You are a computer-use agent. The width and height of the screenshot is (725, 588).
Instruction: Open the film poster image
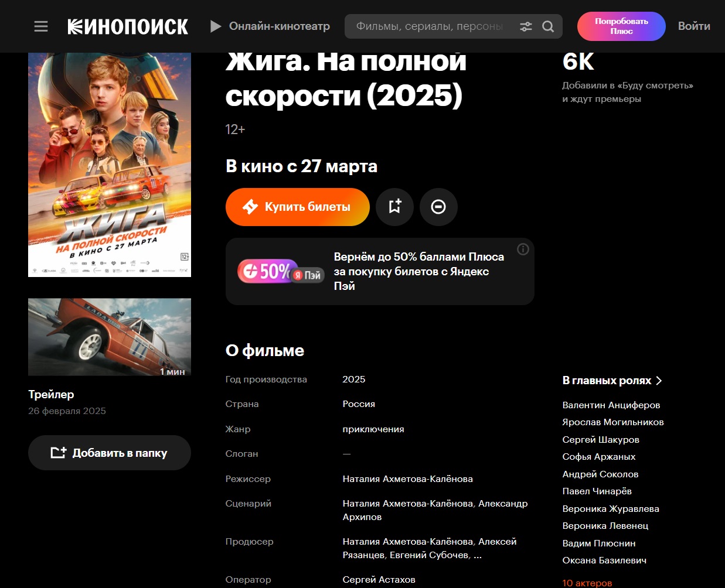(x=110, y=165)
